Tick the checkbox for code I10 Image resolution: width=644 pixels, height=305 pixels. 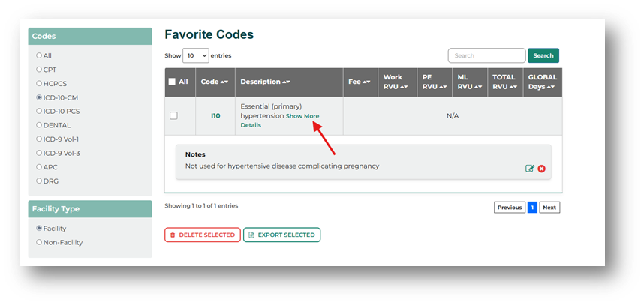tap(173, 115)
